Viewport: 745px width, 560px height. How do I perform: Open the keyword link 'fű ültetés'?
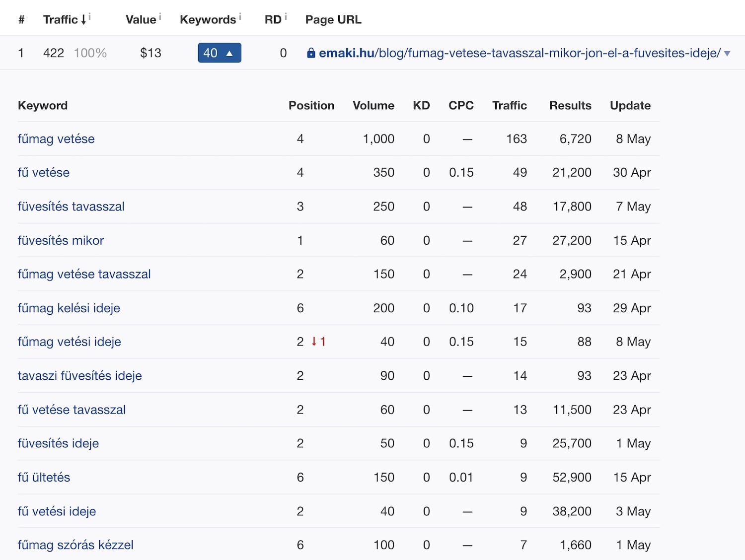(44, 477)
